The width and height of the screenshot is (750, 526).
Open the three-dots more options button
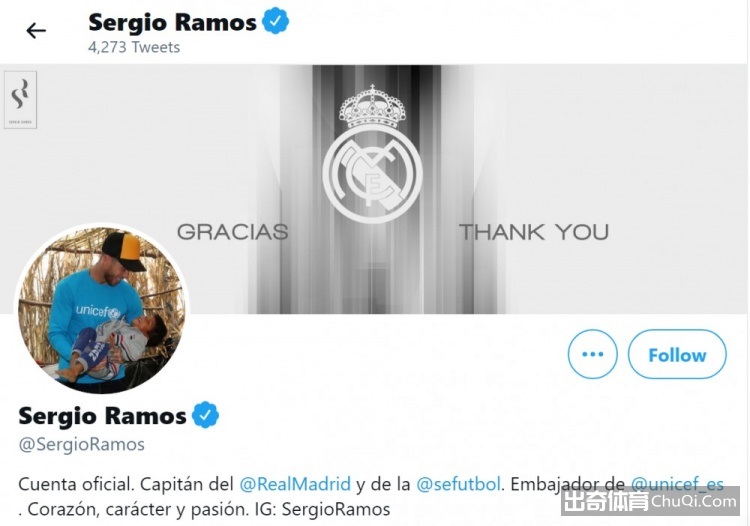click(x=592, y=354)
